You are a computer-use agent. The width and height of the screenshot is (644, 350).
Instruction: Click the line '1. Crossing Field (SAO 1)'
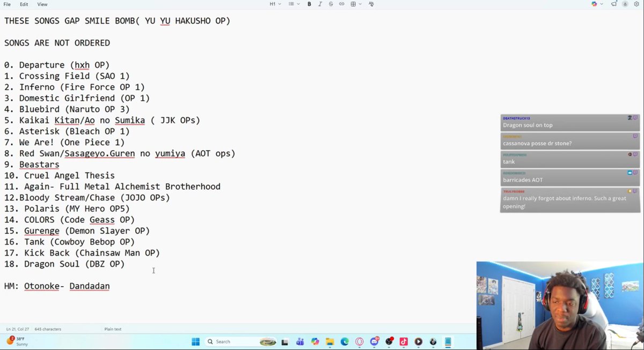click(x=67, y=76)
